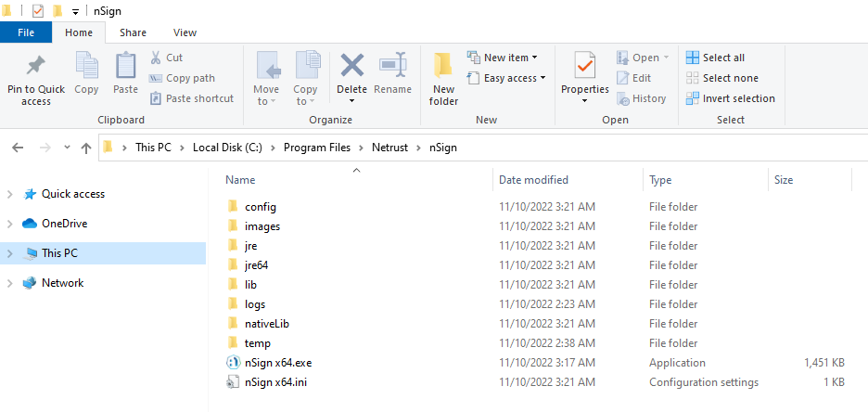Expand the This PC tree node
Viewport: 868px width, 412px height.
pyautogui.click(x=9, y=253)
